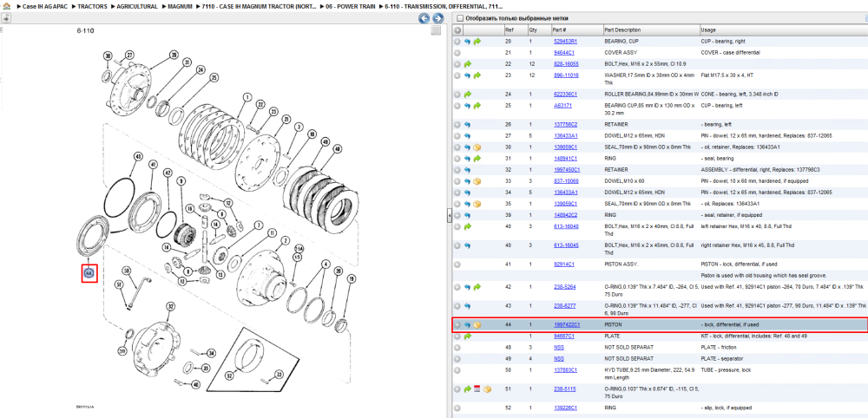868x418 pixels.
Task: Click the blue arrow on the 896-11016 washer row
Action: [x=467, y=75]
